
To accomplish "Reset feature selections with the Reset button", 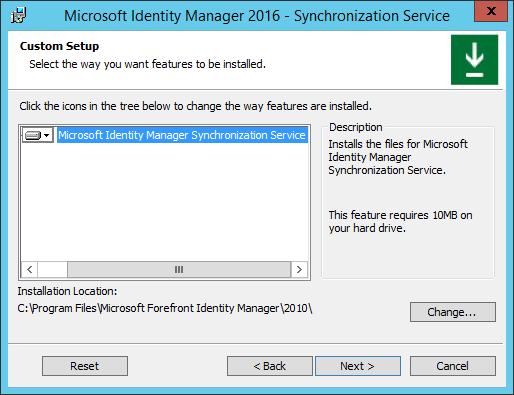I will point(85,366).
